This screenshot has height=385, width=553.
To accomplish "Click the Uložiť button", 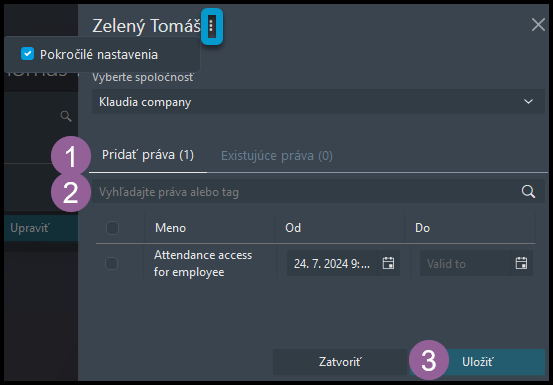I will tap(478, 362).
